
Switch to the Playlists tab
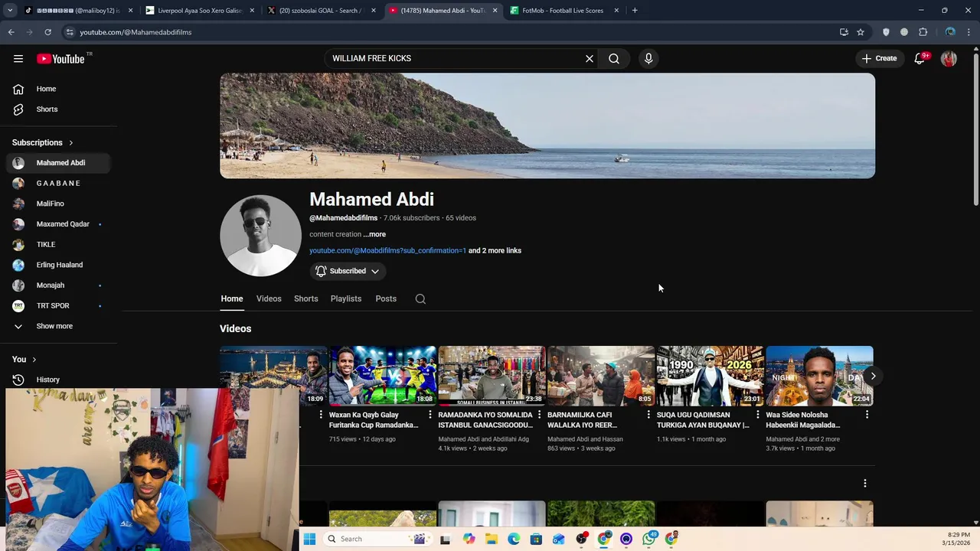pos(346,298)
